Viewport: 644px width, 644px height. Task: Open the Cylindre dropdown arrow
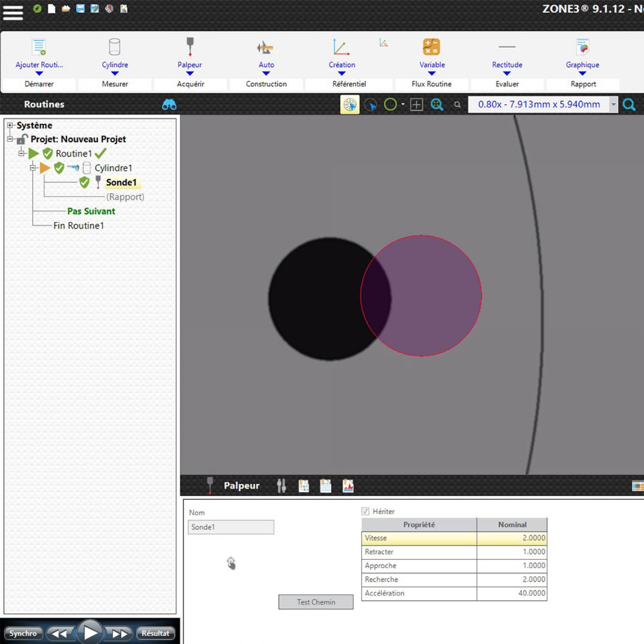click(115, 73)
